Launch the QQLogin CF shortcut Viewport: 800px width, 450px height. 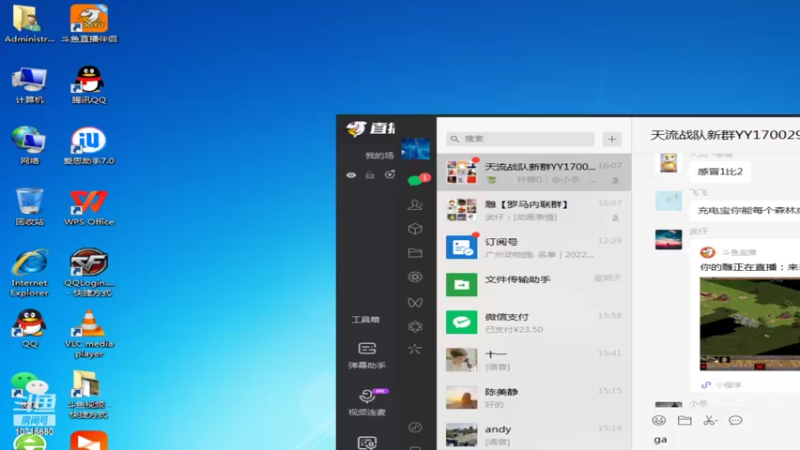coord(89,272)
